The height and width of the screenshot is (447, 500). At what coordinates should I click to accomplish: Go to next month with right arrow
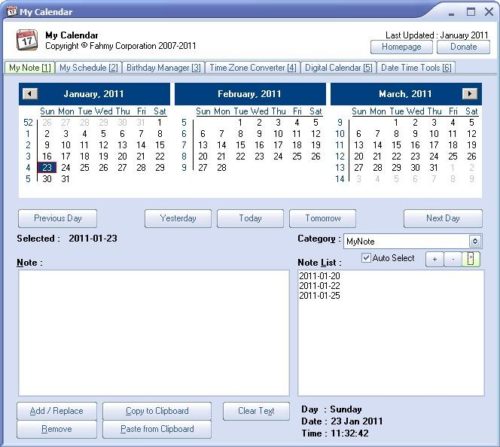tap(470, 94)
